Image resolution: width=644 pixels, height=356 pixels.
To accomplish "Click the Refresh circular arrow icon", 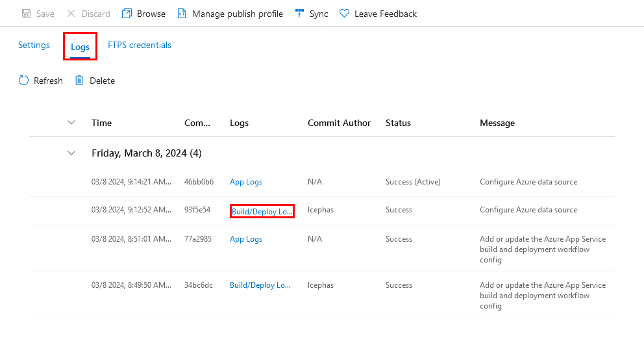I will point(24,81).
